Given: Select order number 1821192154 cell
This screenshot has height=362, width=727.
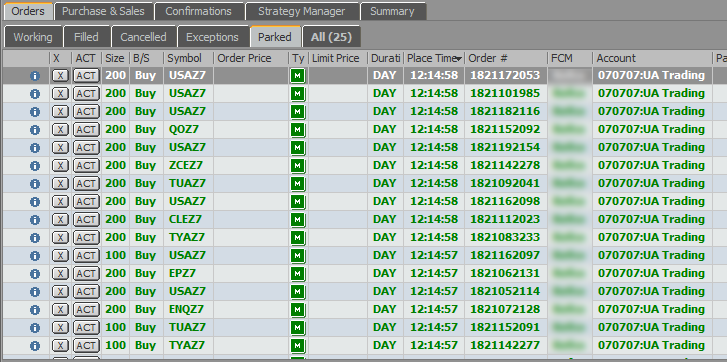Looking at the screenshot, I should pyautogui.click(x=505, y=147).
